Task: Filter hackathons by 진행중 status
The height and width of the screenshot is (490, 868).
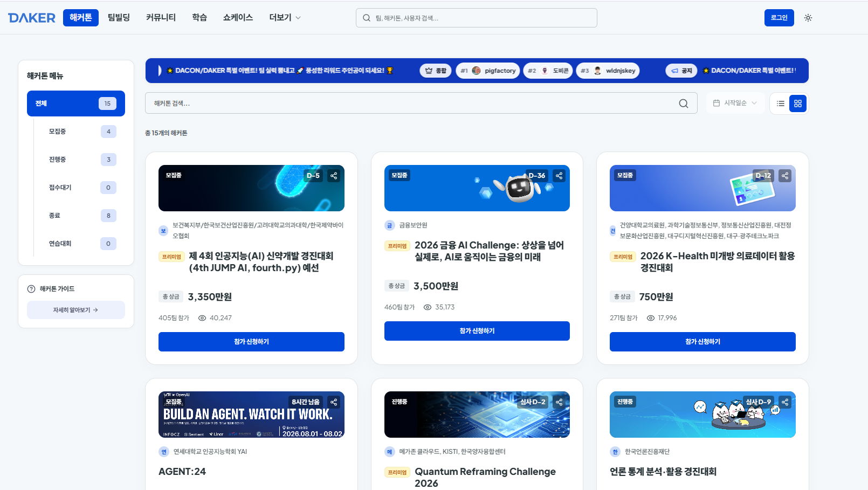Action: click(x=81, y=160)
